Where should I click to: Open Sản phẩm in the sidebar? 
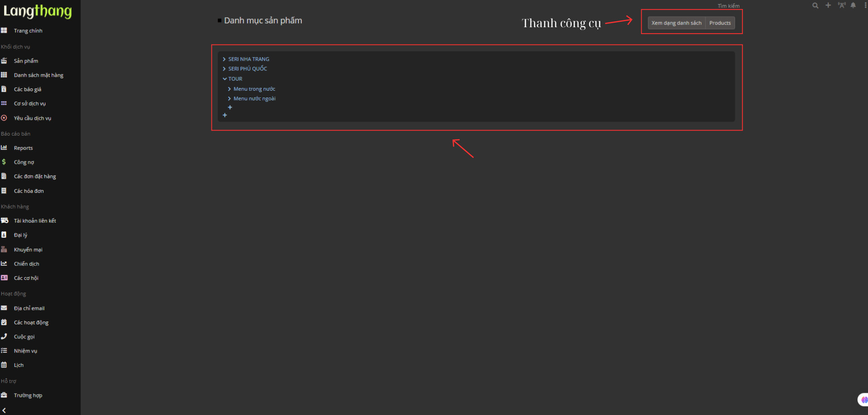[x=26, y=61]
